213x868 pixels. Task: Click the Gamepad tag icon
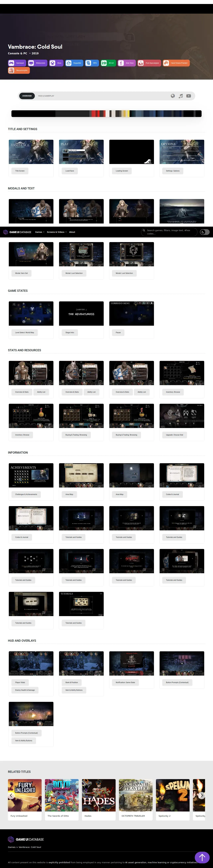(x=11, y=63)
